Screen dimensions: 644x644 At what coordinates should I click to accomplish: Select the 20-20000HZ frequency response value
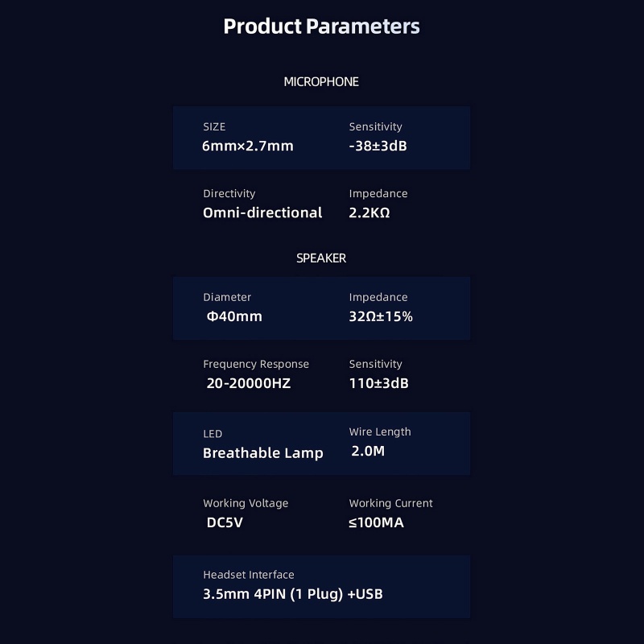pyautogui.click(x=249, y=383)
